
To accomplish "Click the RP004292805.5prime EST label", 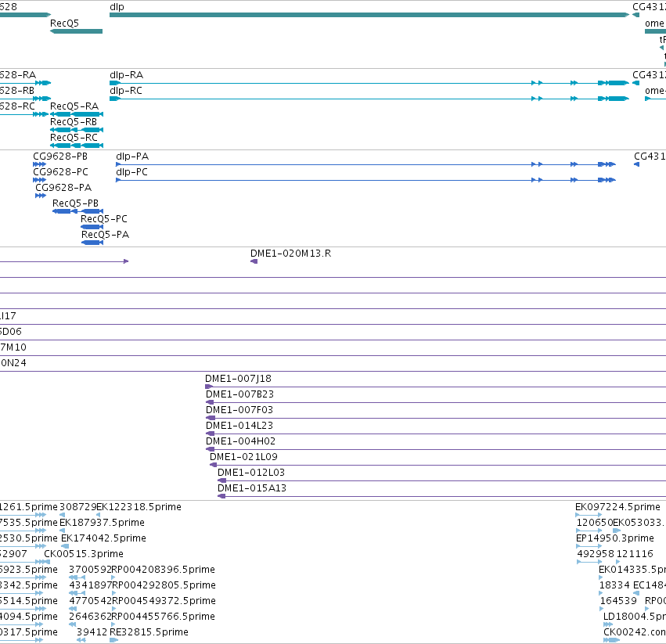I will (164, 585).
